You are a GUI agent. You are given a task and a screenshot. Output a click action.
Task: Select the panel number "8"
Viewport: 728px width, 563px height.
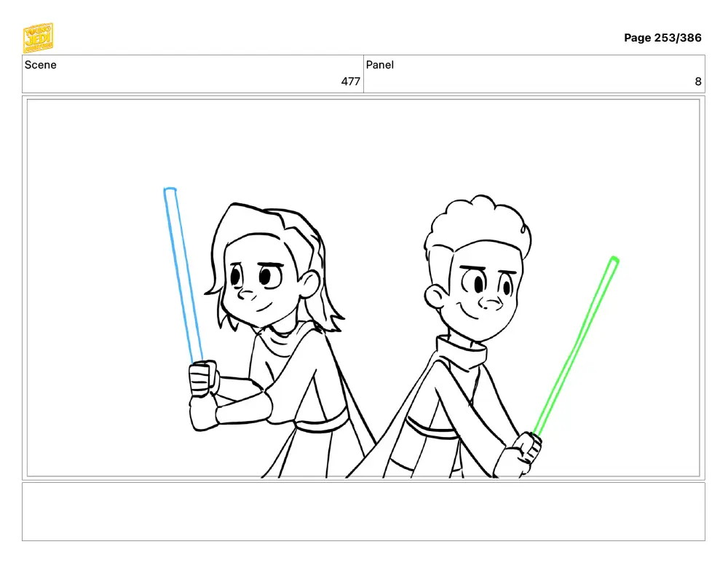point(698,82)
